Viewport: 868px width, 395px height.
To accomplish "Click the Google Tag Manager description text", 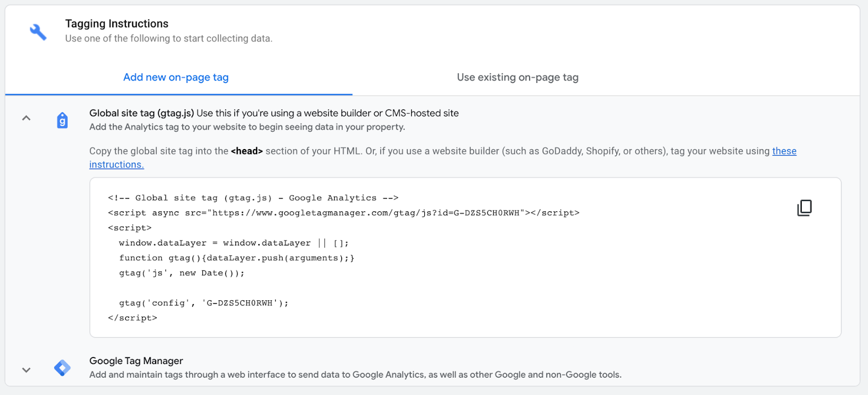I will click(355, 375).
